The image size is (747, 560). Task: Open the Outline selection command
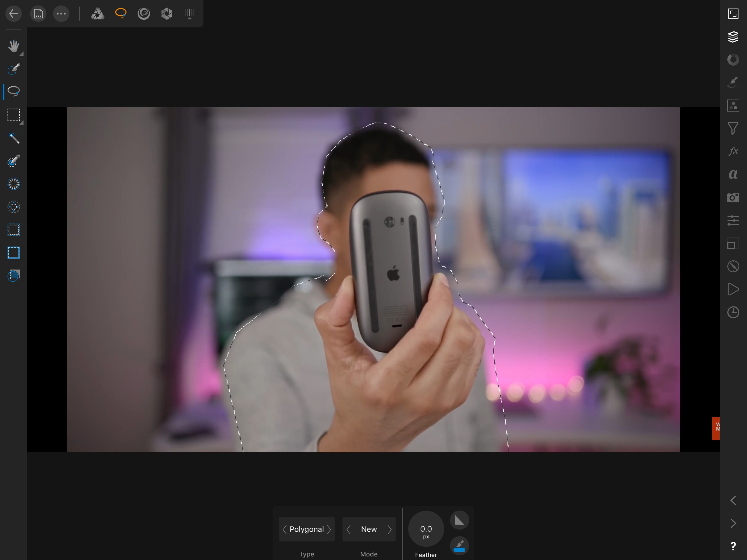14,253
